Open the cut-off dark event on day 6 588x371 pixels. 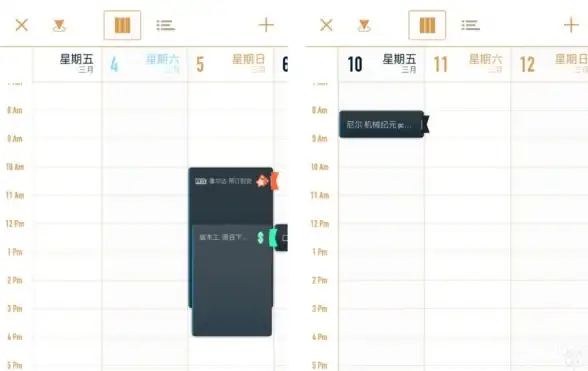click(282, 237)
